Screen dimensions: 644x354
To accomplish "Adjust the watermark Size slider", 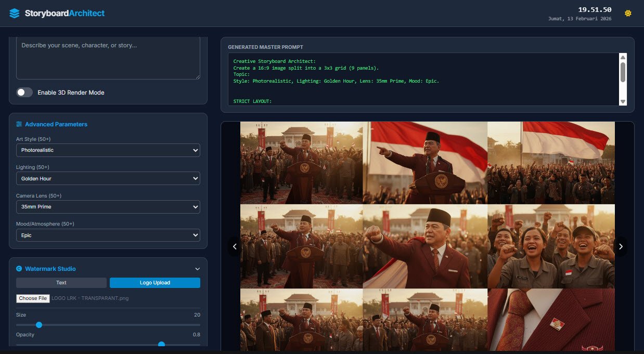I will (108, 325).
